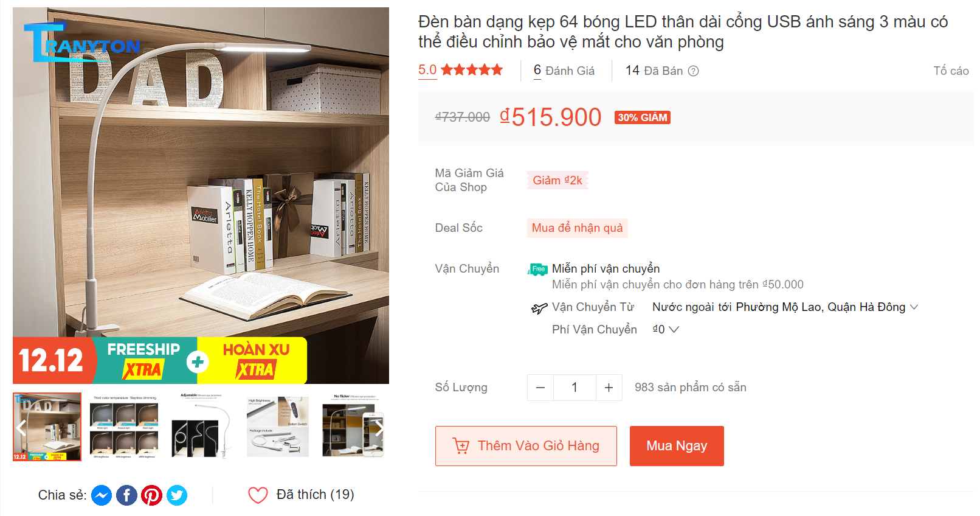The image size is (980, 516).
Task: Toggle the heart Đã thích favorite icon
Action: [x=258, y=495]
